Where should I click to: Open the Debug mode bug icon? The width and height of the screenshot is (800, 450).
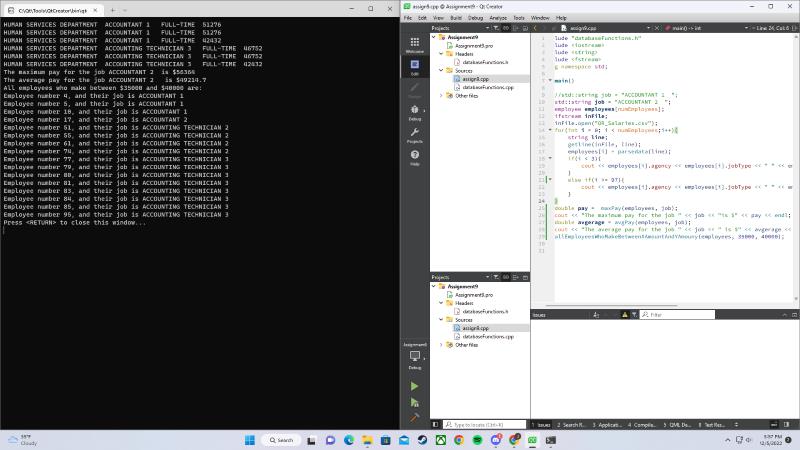tap(415, 112)
